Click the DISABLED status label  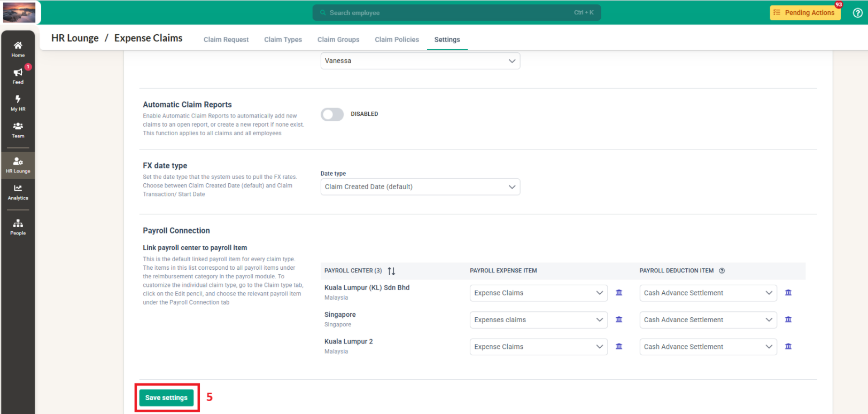pyautogui.click(x=365, y=114)
